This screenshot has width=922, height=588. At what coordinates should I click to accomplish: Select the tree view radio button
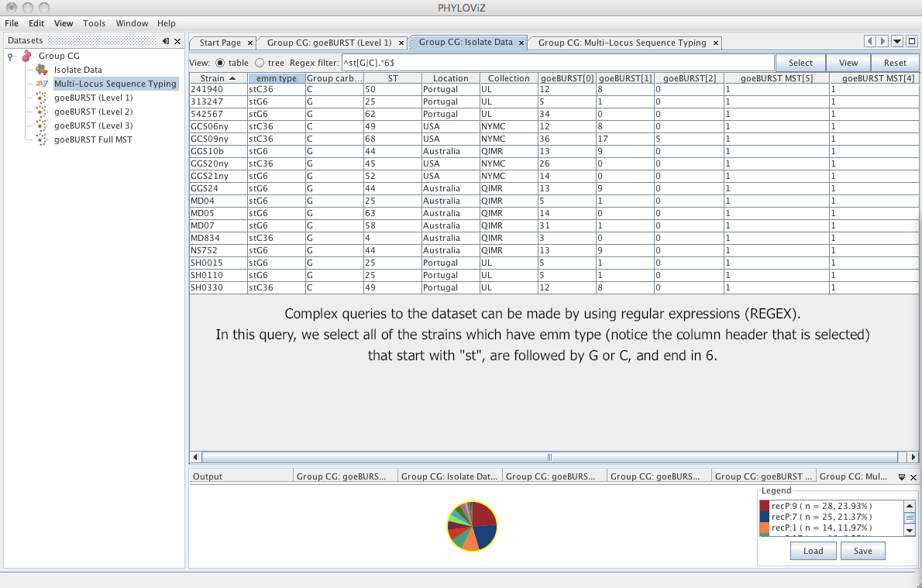coord(260,63)
